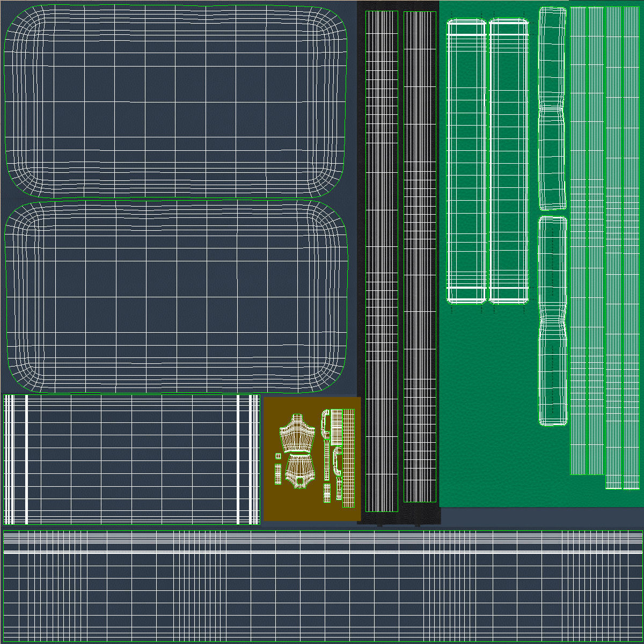Click the left capsule-shaped island on green area

466,161
